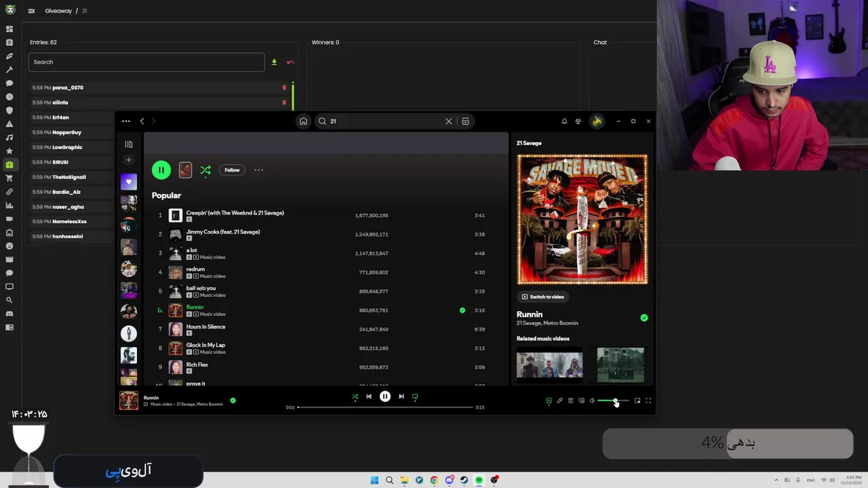868x488 pixels.
Task: Go back in Spotify navigation
Action: click(142, 121)
